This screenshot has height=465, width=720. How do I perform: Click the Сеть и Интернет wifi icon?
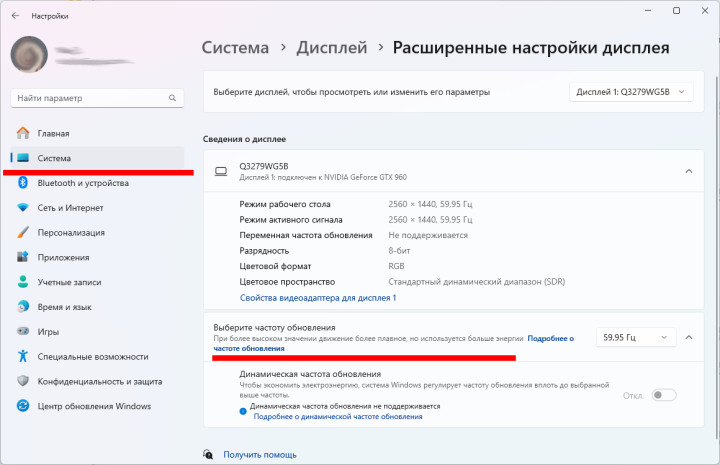pyautogui.click(x=22, y=208)
